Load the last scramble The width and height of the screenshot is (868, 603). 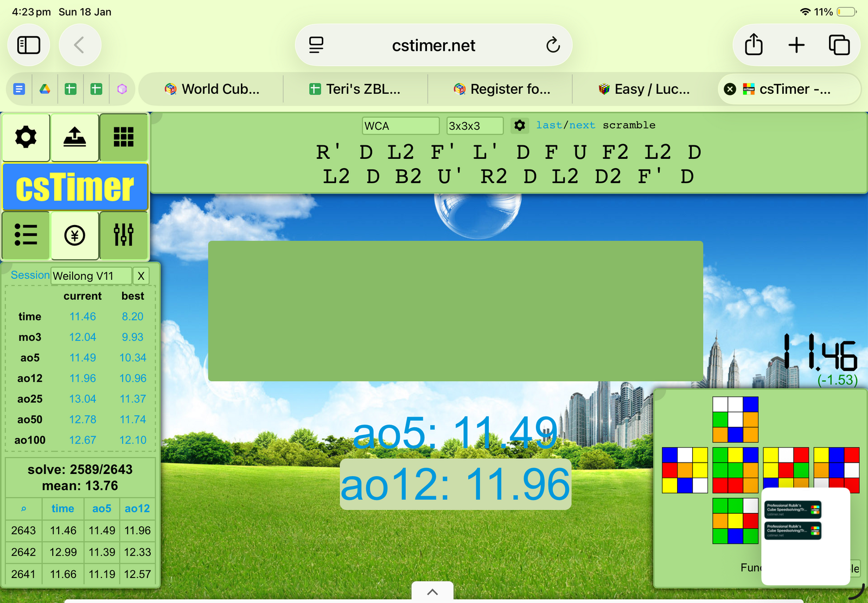549,125
